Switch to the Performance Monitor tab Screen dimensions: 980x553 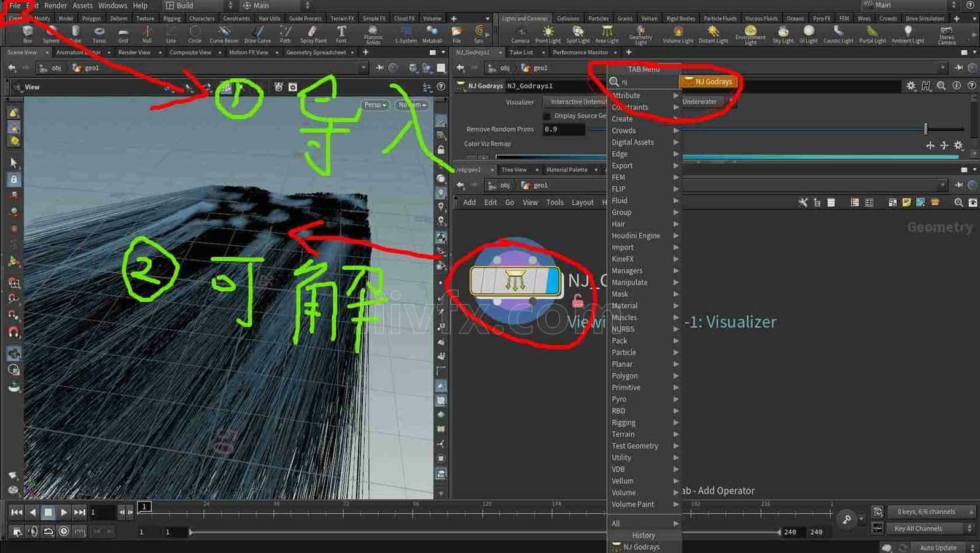pyautogui.click(x=580, y=52)
